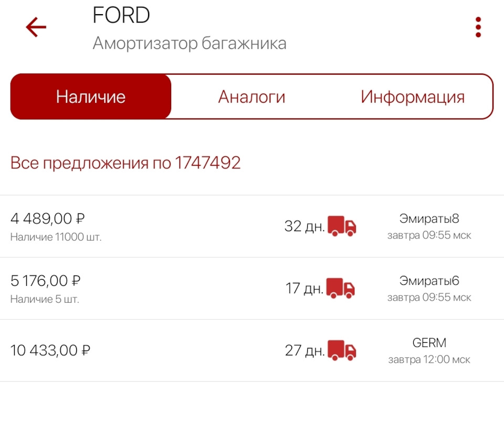This screenshot has height=421, width=504.
Task: Switch to the Аналоги tab
Action: (x=251, y=96)
